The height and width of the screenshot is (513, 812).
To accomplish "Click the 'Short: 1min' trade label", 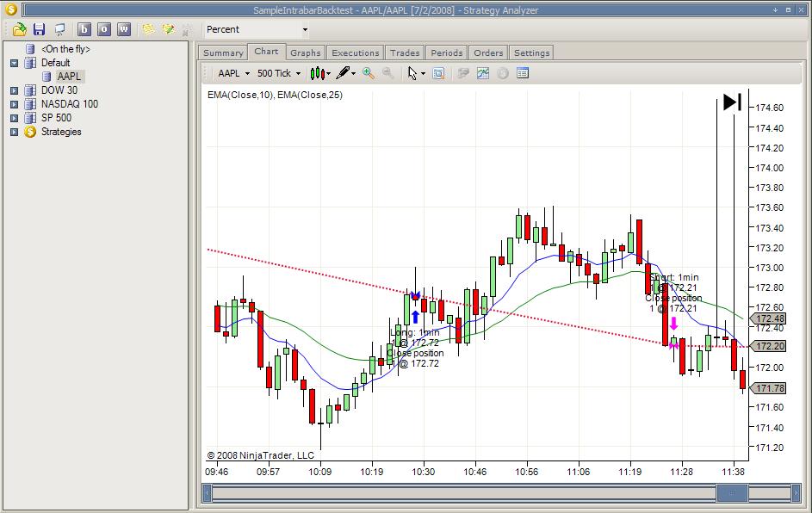I will click(674, 277).
